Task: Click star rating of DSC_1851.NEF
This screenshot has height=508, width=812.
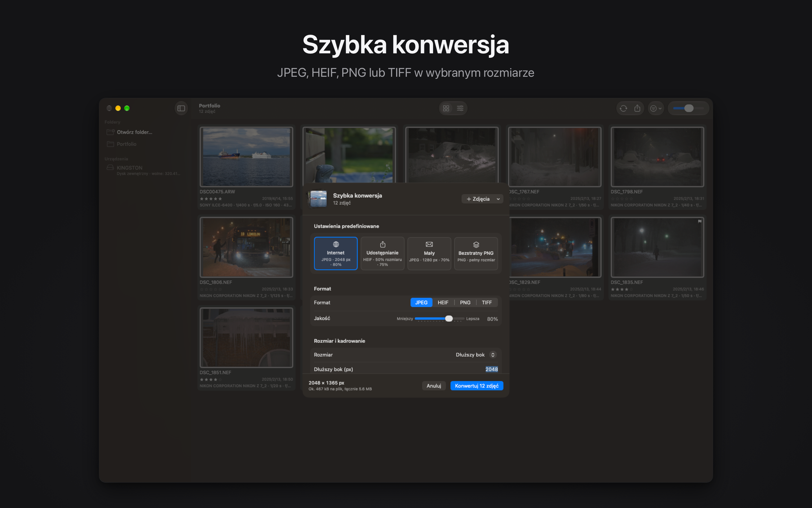Action: [211, 380]
